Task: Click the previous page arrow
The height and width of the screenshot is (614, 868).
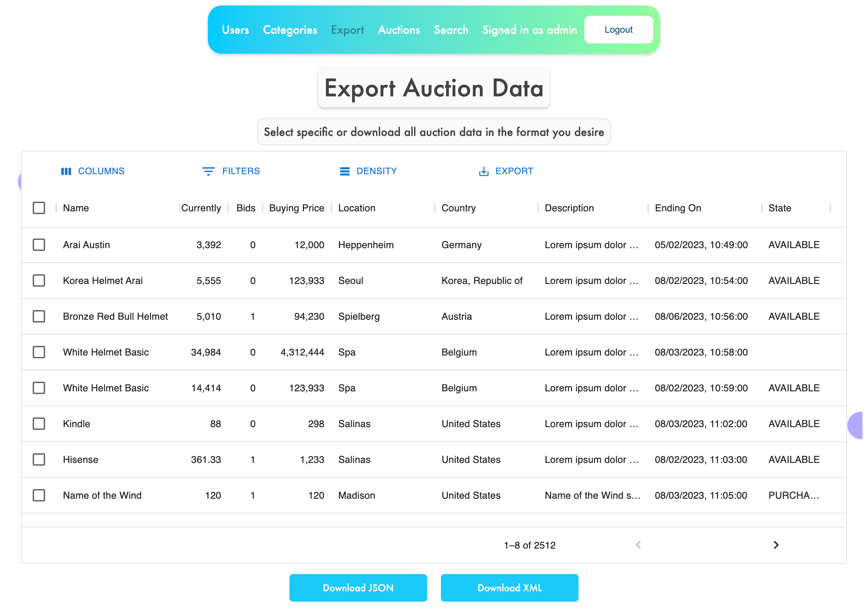Action: pyautogui.click(x=638, y=545)
